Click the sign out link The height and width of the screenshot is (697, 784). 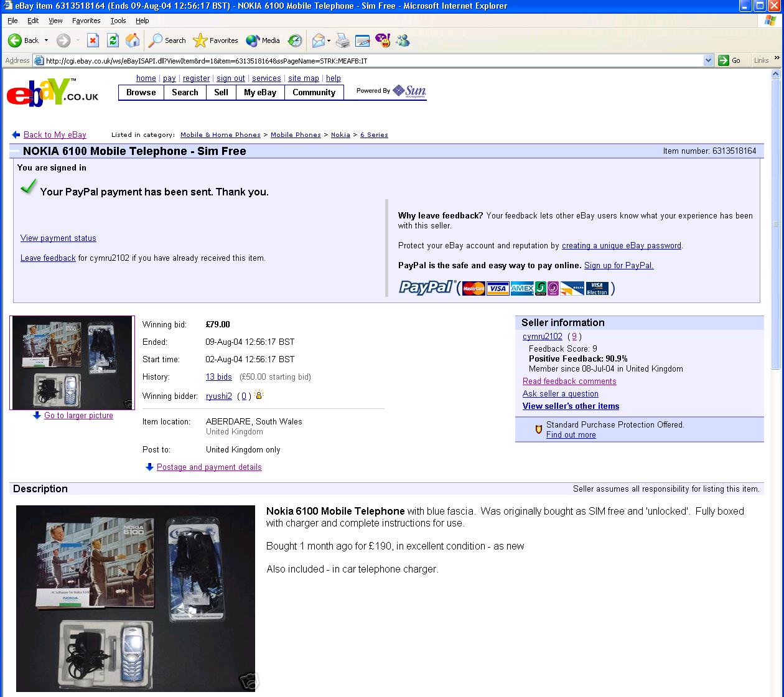pos(231,78)
